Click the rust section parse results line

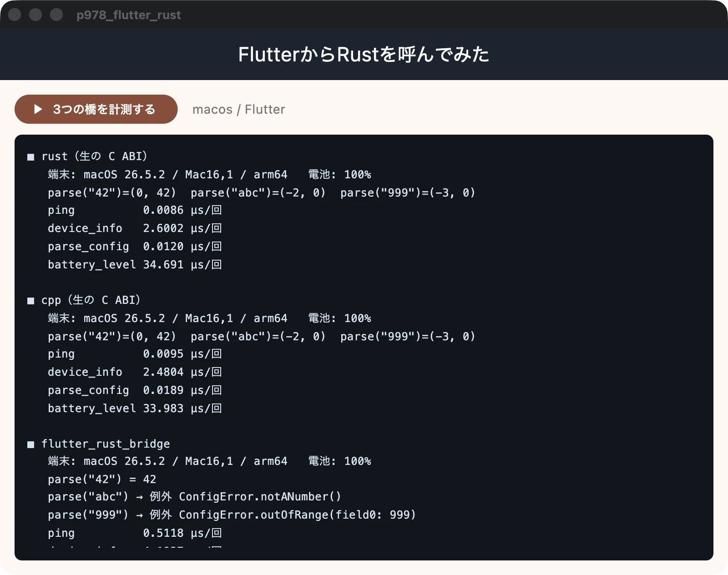tap(262, 193)
